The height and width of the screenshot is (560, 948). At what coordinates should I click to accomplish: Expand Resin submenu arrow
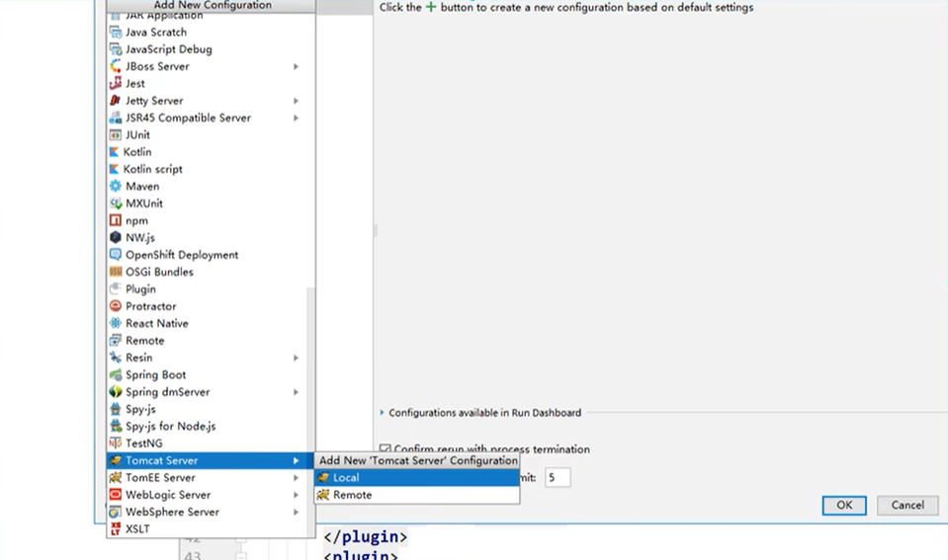click(x=297, y=358)
